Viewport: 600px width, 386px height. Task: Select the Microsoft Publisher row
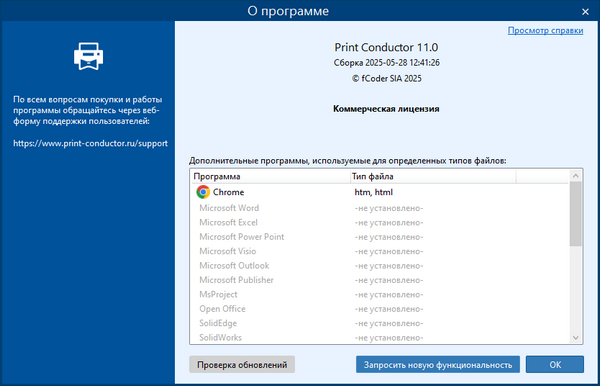pyautogui.click(x=379, y=280)
